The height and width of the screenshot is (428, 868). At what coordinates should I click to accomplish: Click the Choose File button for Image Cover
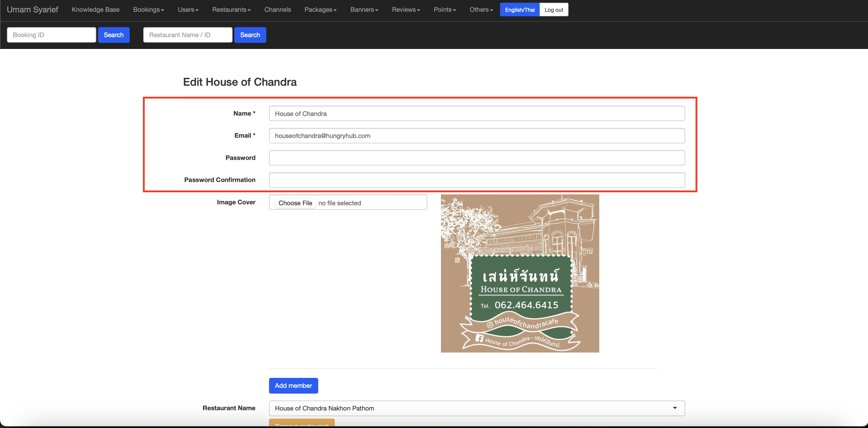point(295,203)
